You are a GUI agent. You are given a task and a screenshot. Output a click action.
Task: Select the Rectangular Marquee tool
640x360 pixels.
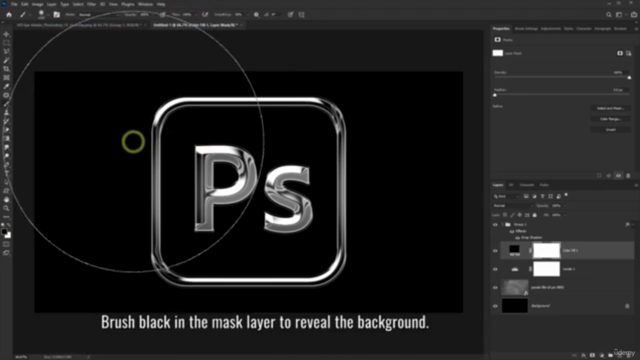(x=6, y=43)
